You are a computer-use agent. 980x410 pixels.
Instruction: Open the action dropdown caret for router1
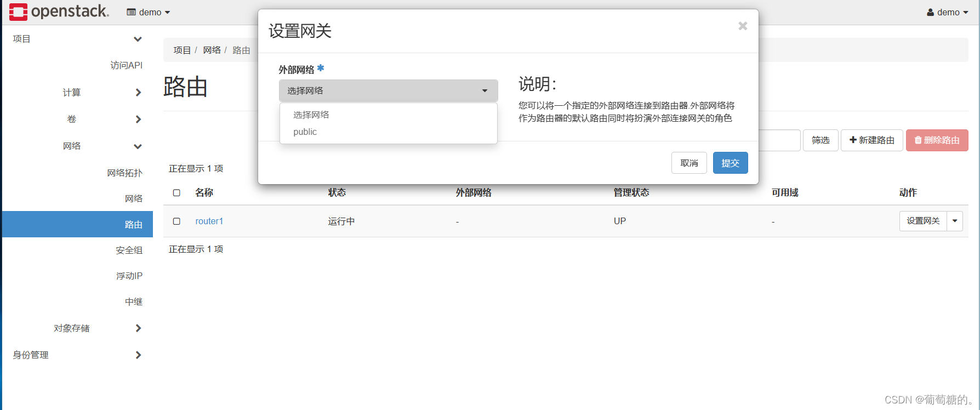[x=955, y=221]
